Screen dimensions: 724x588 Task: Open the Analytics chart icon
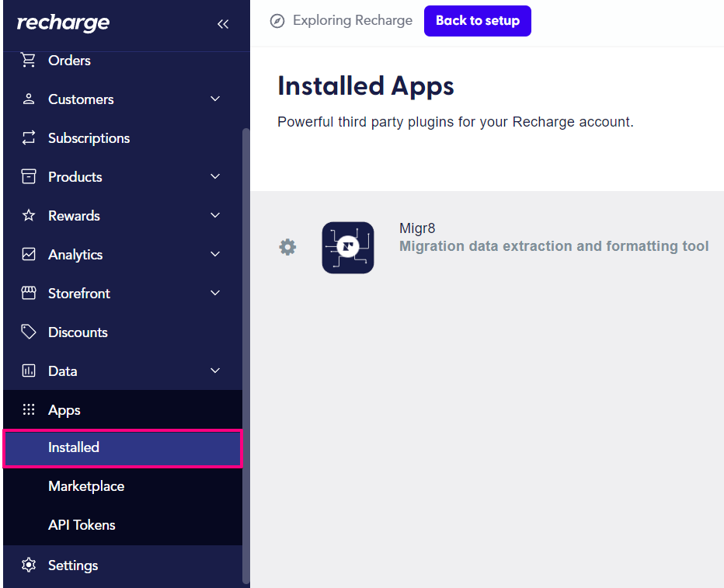tap(29, 254)
